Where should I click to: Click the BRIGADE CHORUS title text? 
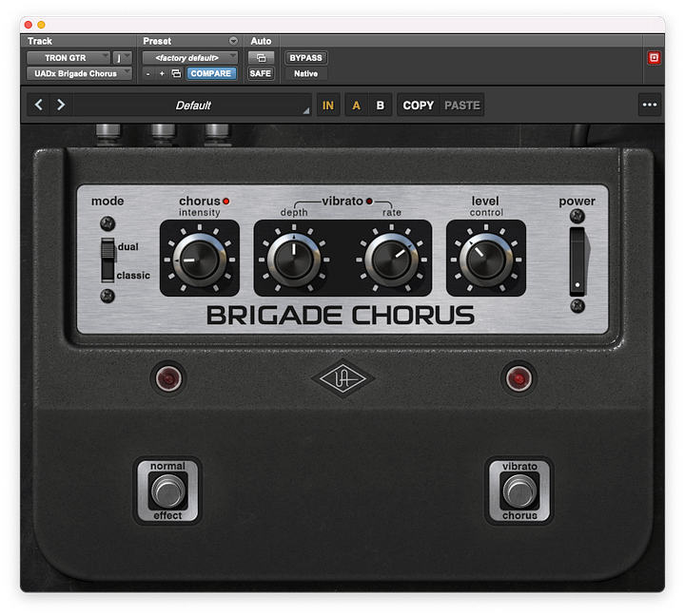tap(341, 316)
